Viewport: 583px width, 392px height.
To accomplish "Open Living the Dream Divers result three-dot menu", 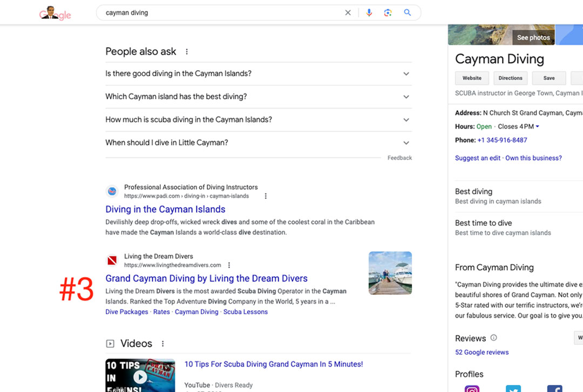I will [229, 265].
